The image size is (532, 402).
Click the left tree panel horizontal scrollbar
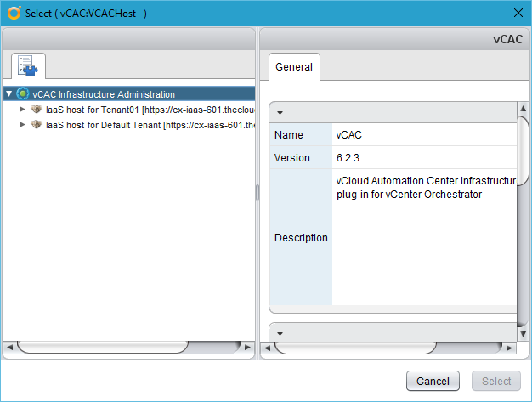(102, 348)
